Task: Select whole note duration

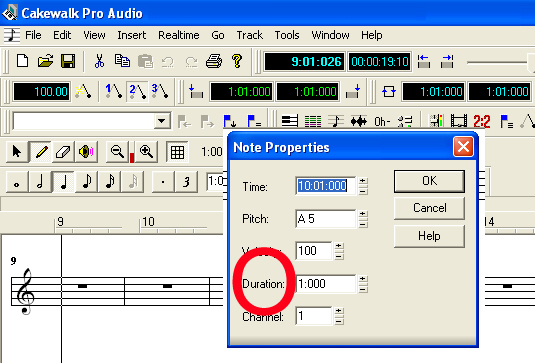Action: coord(17,182)
